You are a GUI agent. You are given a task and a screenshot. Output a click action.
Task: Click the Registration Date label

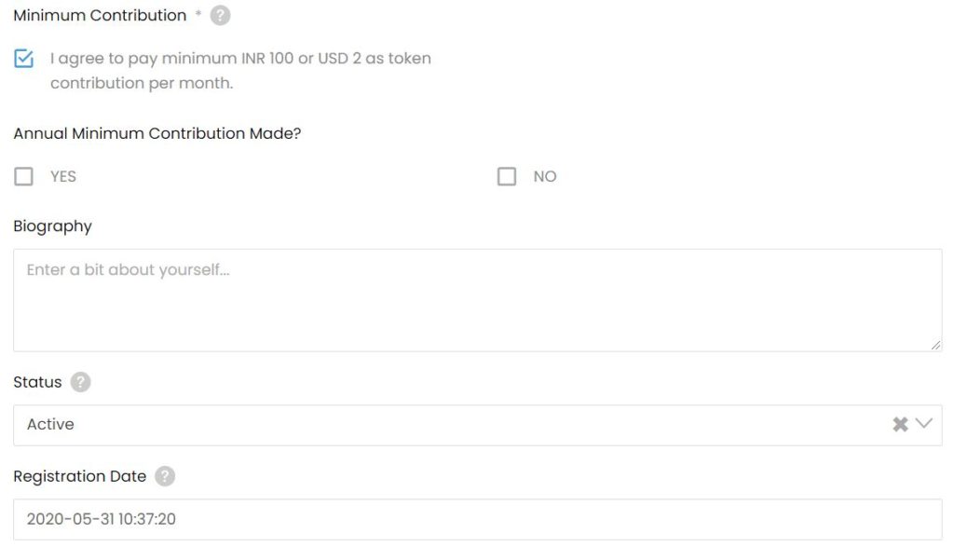click(80, 476)
